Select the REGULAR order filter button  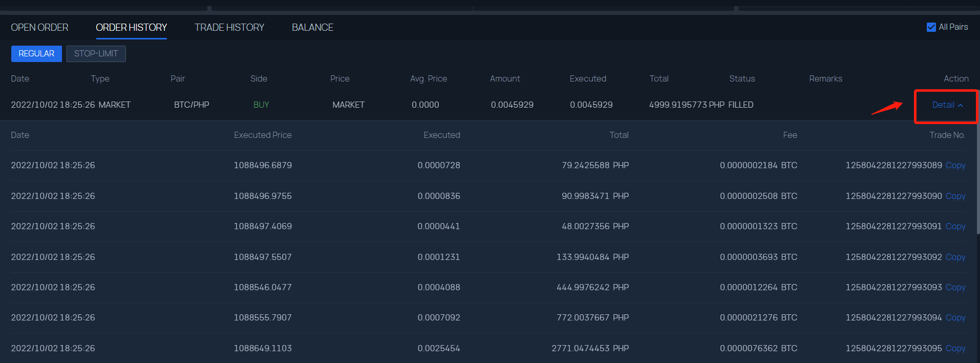click(x=36, y=54)
